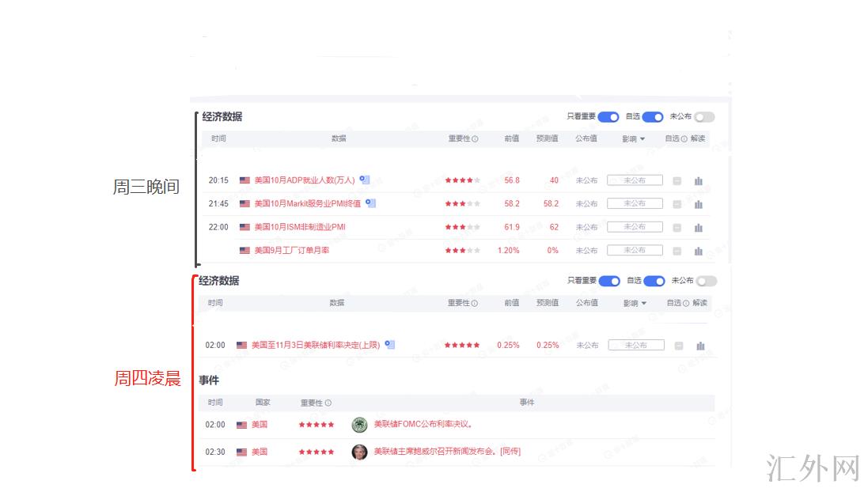Toggle 自选 switch in lower panel
Image resolution: width=868 pixels, height=492 pixels.
[654, 281]
